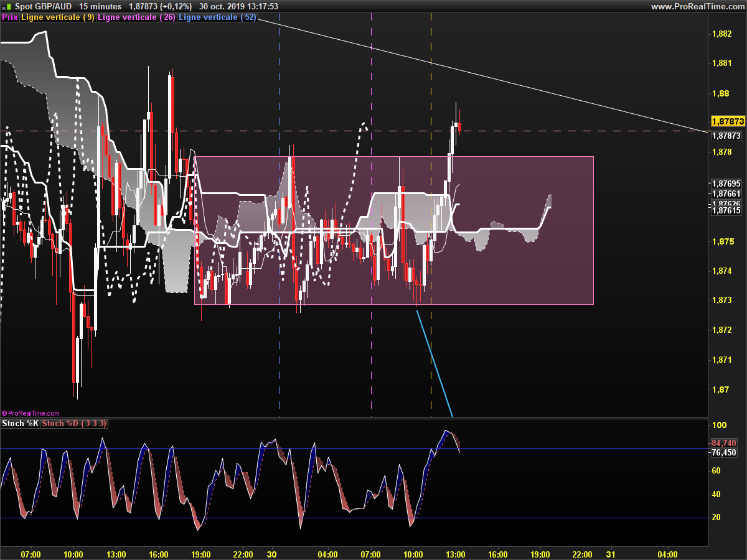Click the 1,873 price axis label
Viewport: 747px width, 560px height.
point(722,301)
